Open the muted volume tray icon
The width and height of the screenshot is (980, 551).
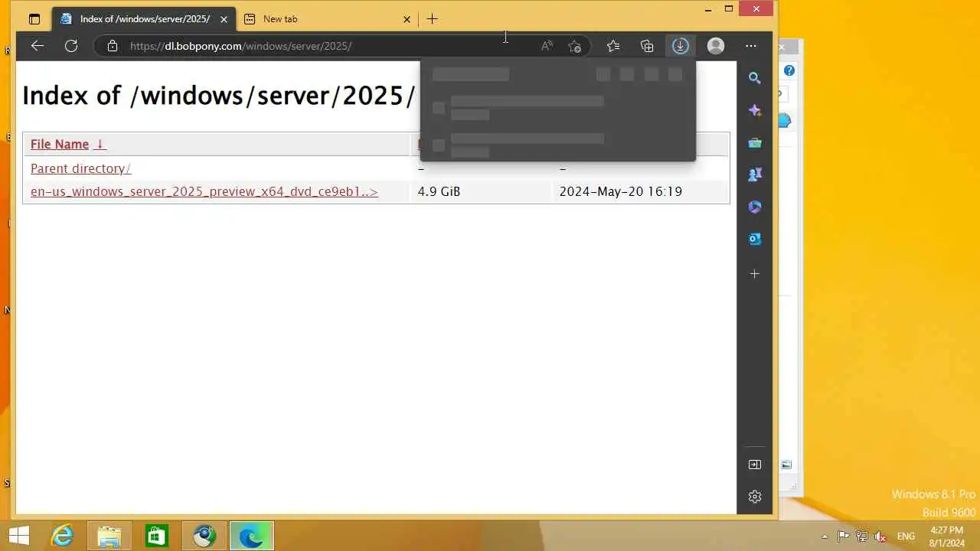881,536
